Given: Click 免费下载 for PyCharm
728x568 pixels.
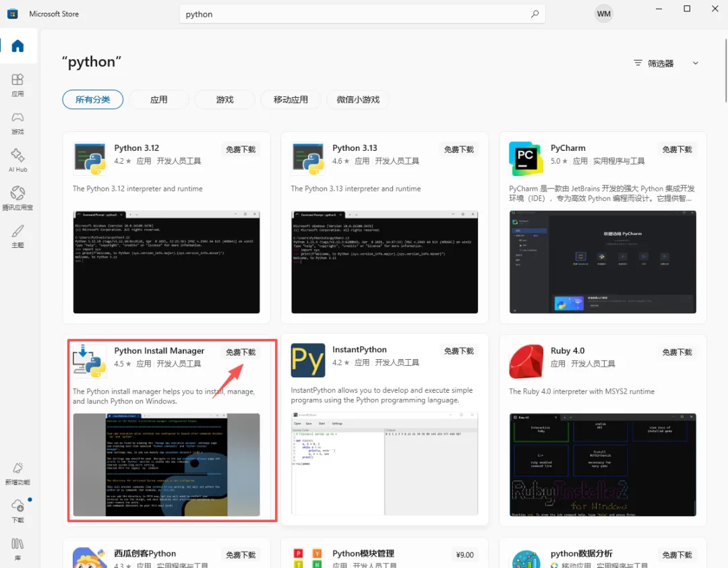Looking at the screenshot, I should click(677, 150).
